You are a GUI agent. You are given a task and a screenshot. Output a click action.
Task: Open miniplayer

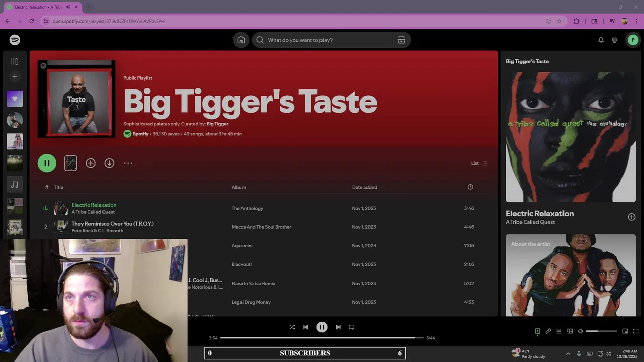[625, 331]
